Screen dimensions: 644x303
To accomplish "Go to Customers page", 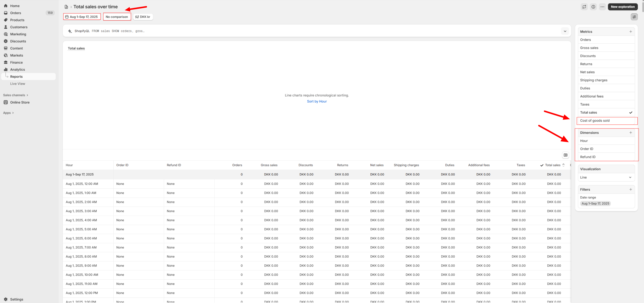I will [x=19, y=27].
